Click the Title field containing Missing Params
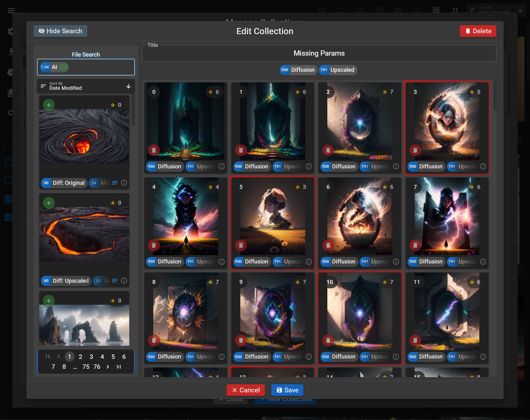 click(x=319, y=53)
